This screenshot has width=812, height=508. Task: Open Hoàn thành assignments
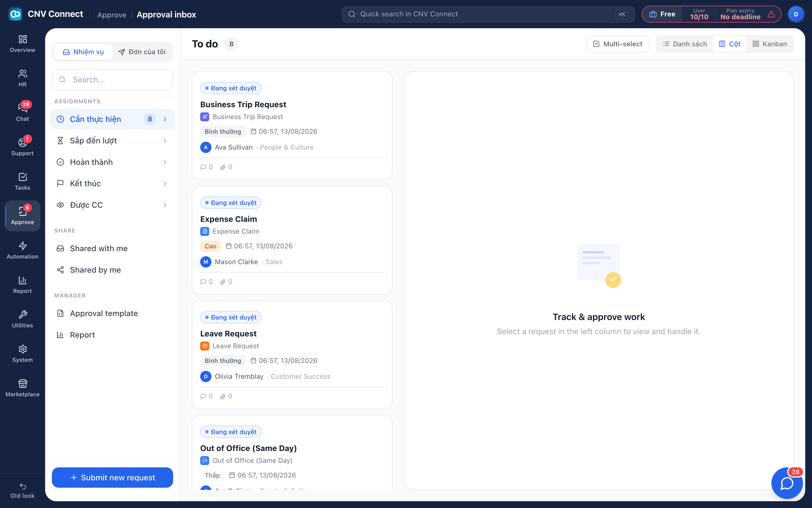click(112, 162)
